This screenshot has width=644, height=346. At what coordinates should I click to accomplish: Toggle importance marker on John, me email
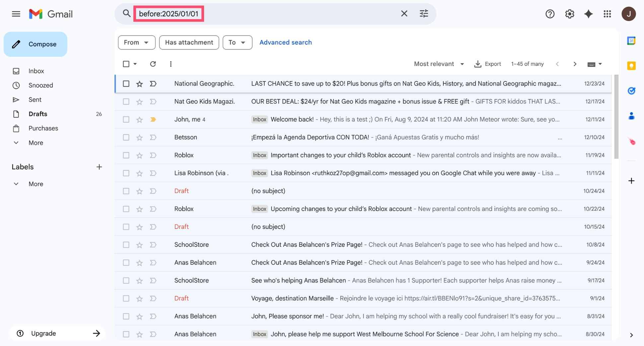point(153,119)
